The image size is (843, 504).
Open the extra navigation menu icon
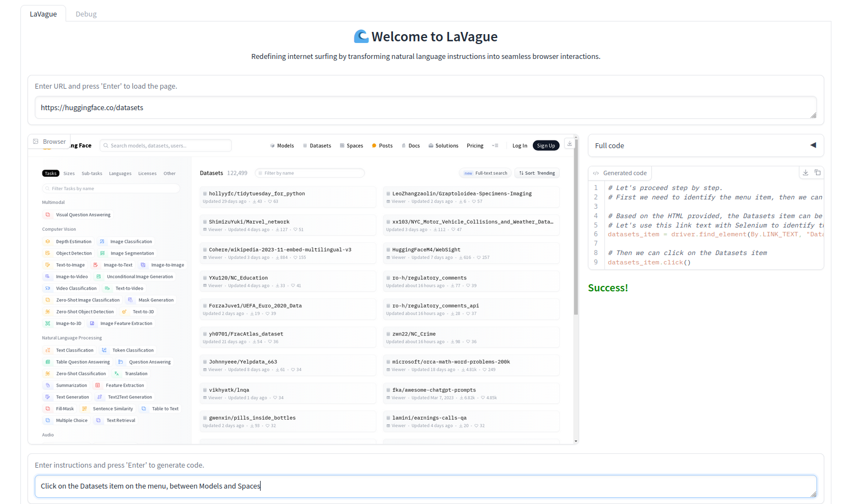[495, 146]
